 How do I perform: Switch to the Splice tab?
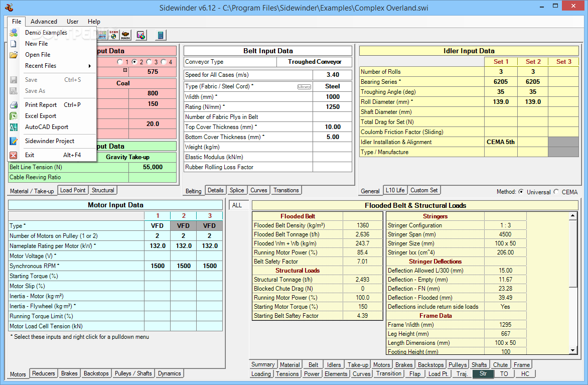[237, 190]
